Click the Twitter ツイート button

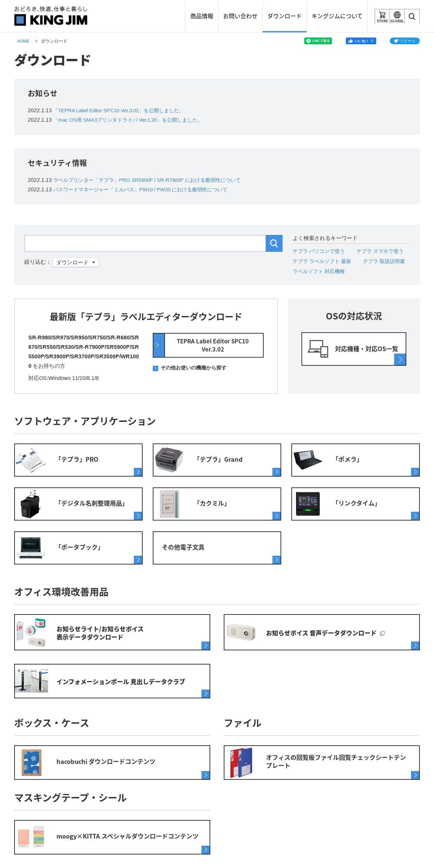405,41
